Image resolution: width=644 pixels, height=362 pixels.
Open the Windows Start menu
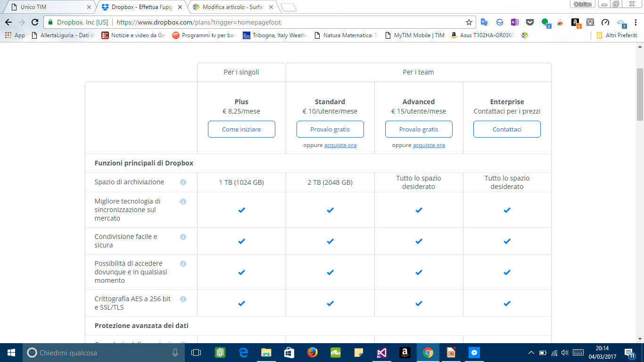(11, 353)
